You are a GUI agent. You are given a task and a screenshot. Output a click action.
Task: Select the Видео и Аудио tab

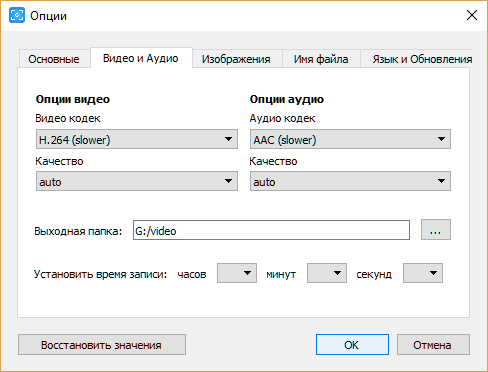tap(141, 58)
